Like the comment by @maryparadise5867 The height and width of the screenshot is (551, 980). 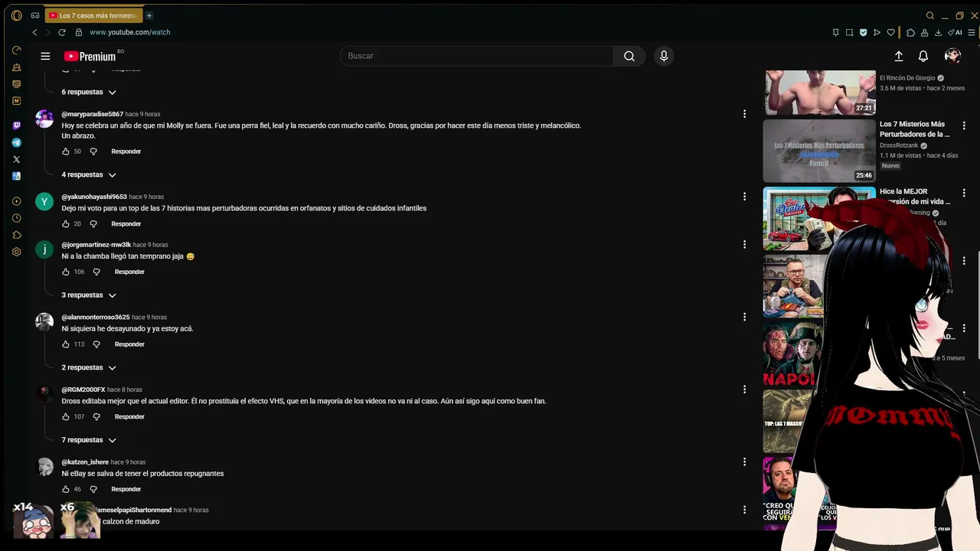pos(66,152)
